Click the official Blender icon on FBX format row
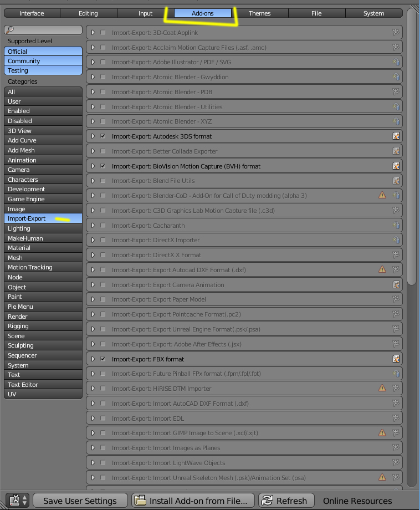Screen dimensions: 420x510 [396, 359]
